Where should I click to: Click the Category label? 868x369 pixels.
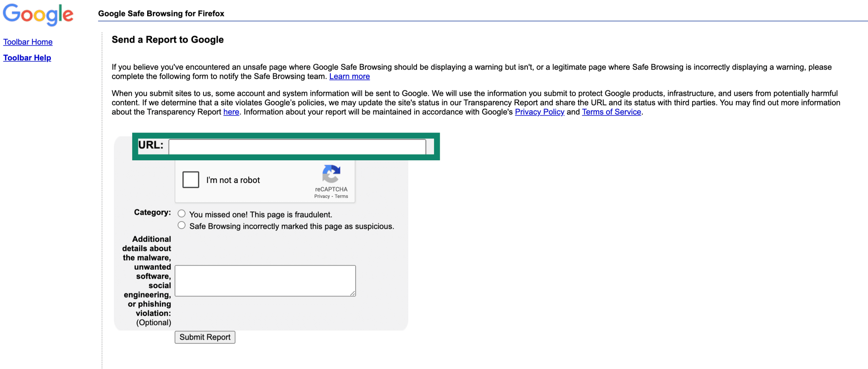pos(152,213)
